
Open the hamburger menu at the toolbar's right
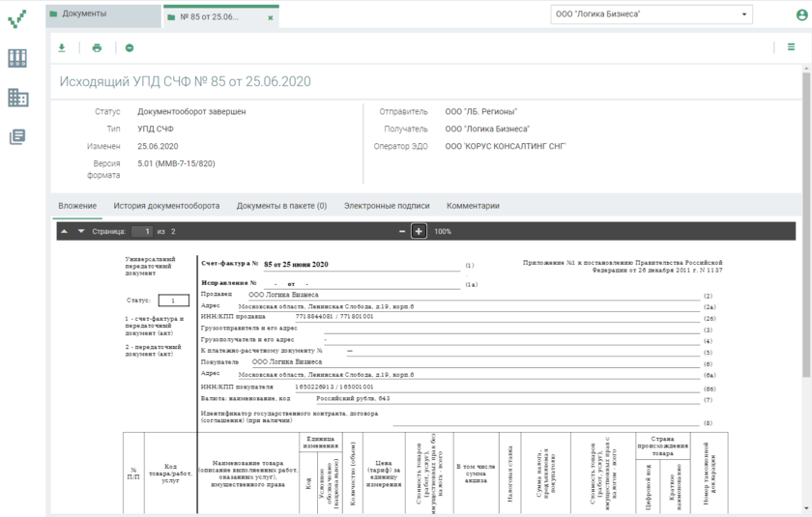point(791,46)
